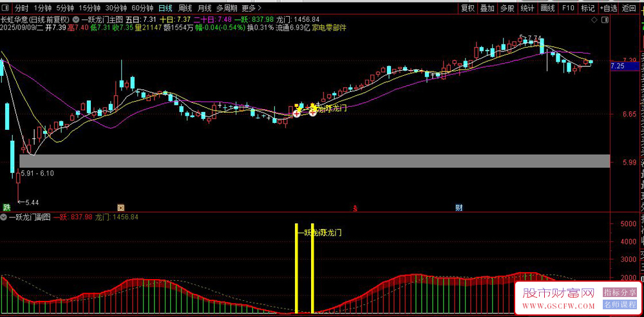
Task: Click the first white cross signal marker
Action: point(296,114)
